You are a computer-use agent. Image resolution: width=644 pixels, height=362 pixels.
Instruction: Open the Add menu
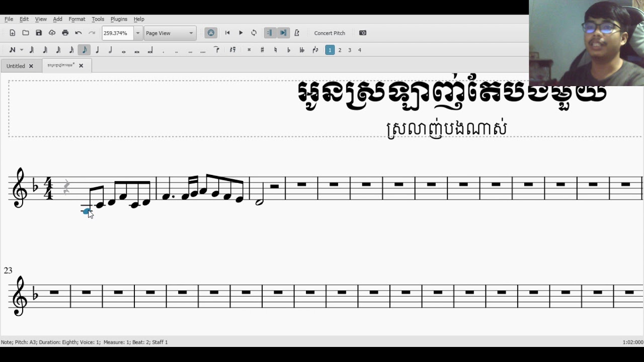point(57,19)
